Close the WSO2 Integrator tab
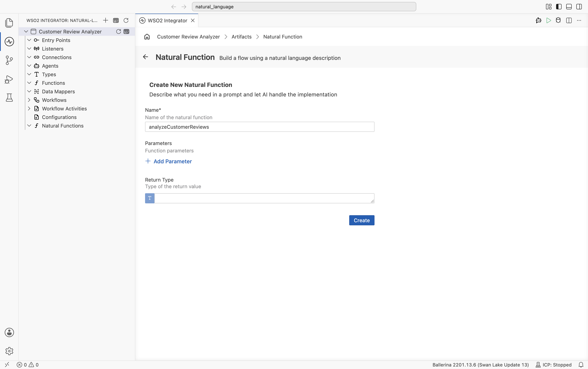 (193, 20)
